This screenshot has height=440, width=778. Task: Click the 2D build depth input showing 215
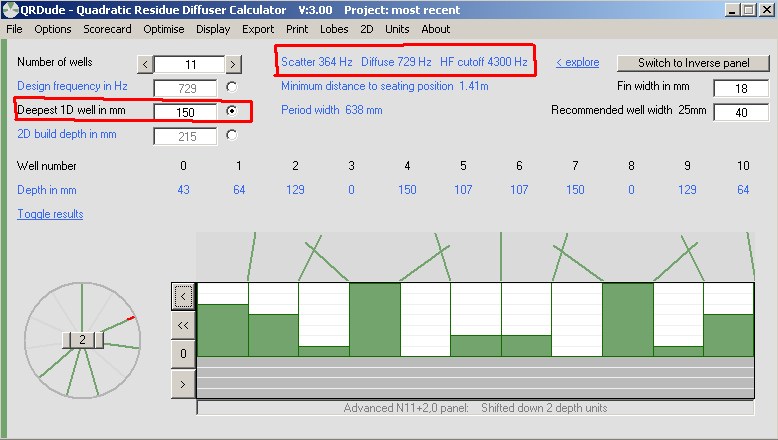click(186, 136)
